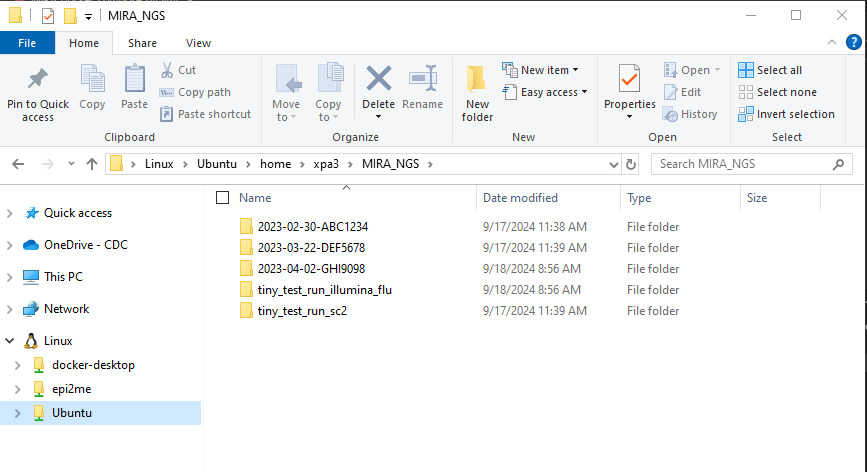Expand the docker-desktop tree node

(17, 365)
